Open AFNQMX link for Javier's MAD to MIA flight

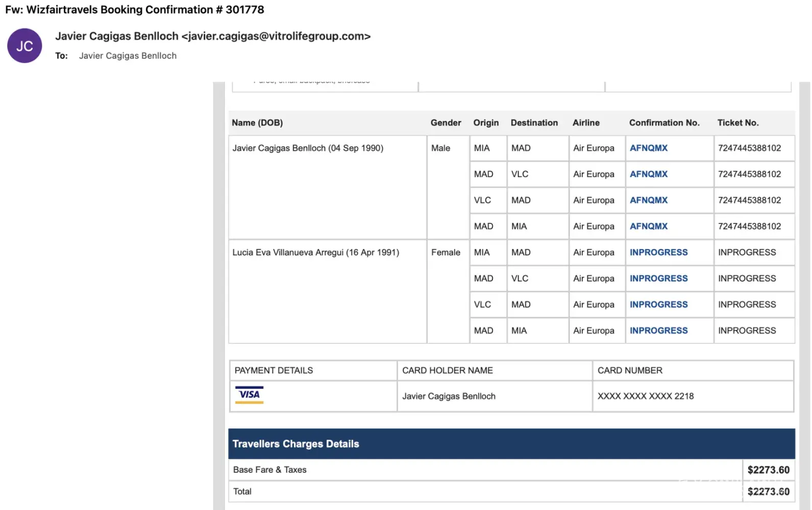point(649,226)
